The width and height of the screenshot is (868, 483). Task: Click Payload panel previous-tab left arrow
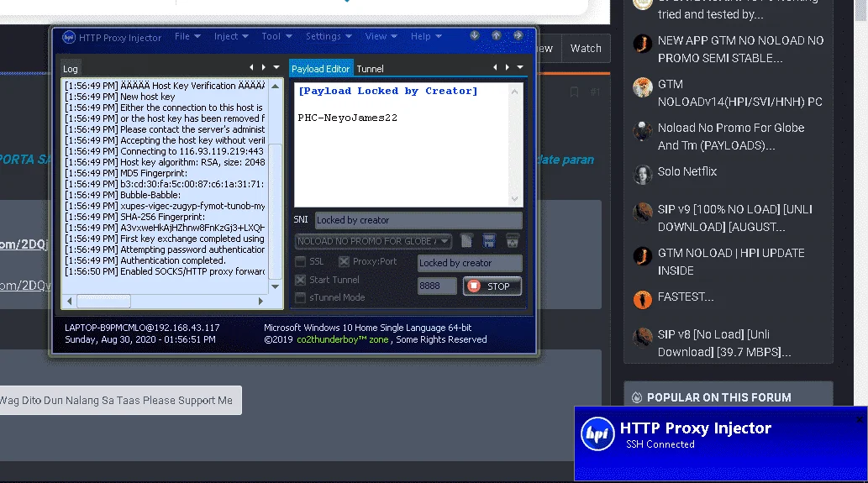(x=495, y=67)
